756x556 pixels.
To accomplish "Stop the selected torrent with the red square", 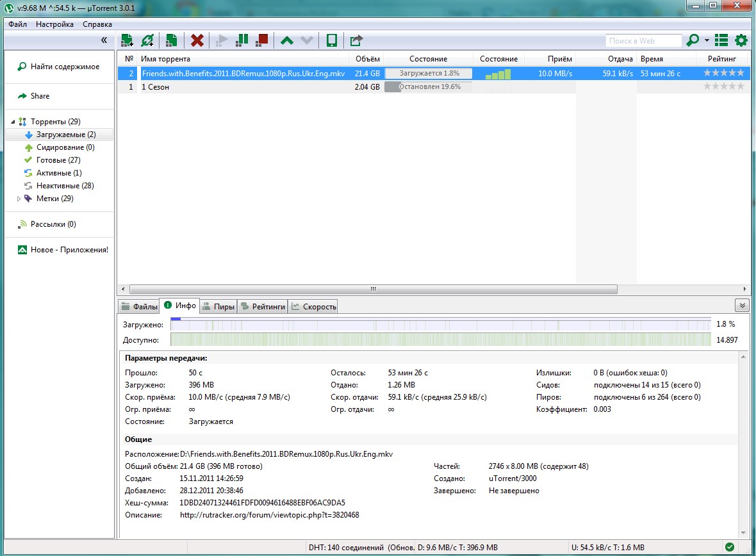I will click(262, 40).
